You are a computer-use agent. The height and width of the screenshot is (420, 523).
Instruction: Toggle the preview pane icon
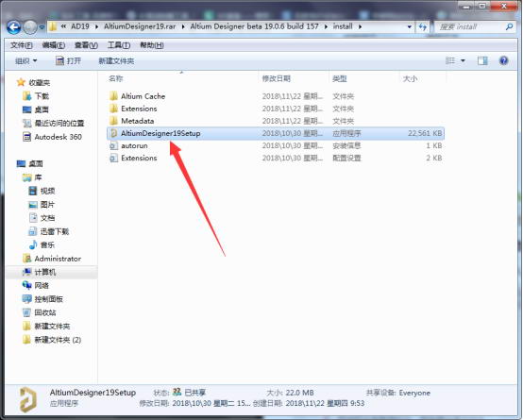[x=482, y=60]
